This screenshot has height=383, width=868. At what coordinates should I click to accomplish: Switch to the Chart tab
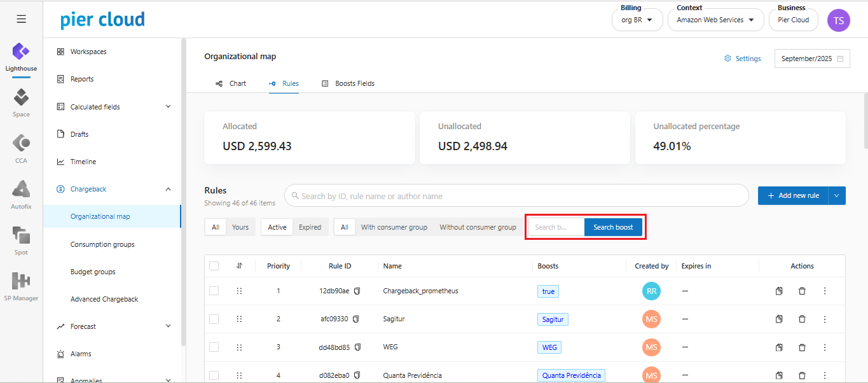[231, 83]
